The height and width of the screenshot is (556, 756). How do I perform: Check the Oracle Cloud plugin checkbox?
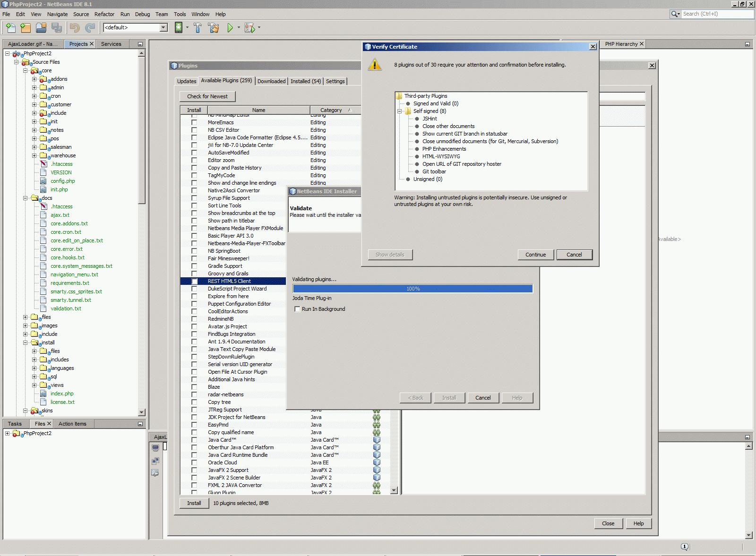click(194, 462)
